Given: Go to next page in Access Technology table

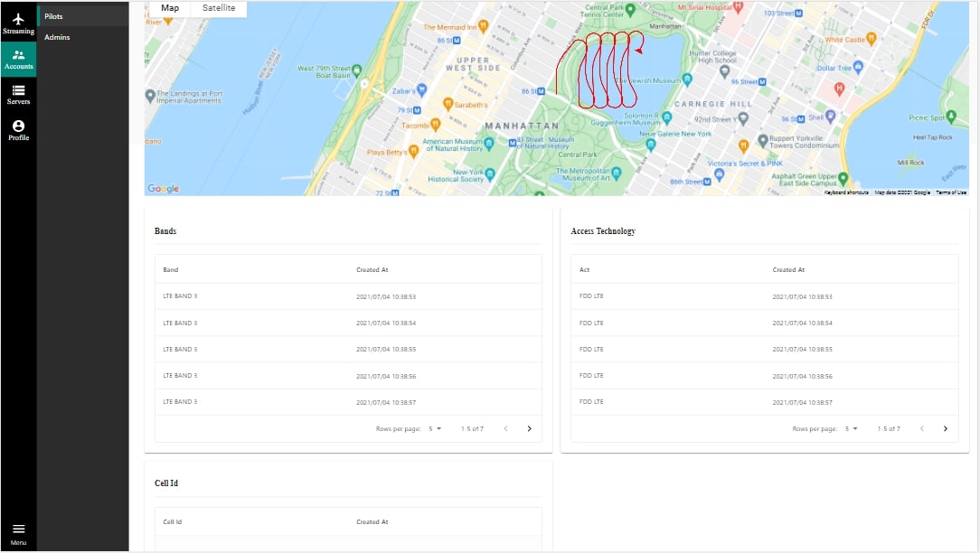Looking at the screenshot, I should coord(945,428).
